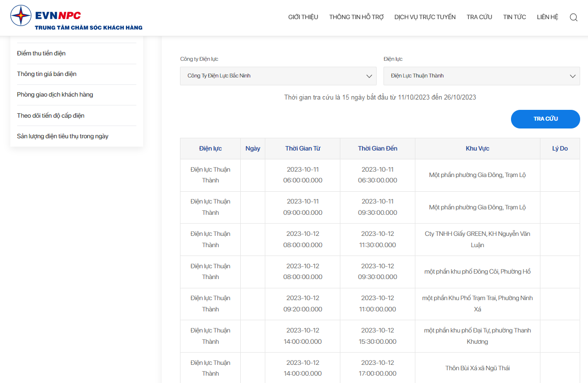Go to Phòng giao dịch khách hàng

point(55,95)
